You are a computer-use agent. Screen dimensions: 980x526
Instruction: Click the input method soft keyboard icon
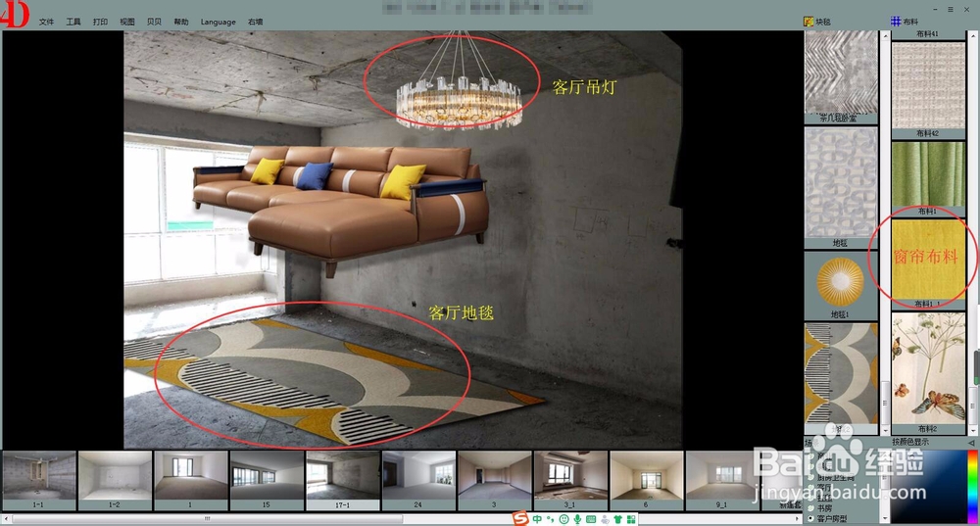pos(591,519)
